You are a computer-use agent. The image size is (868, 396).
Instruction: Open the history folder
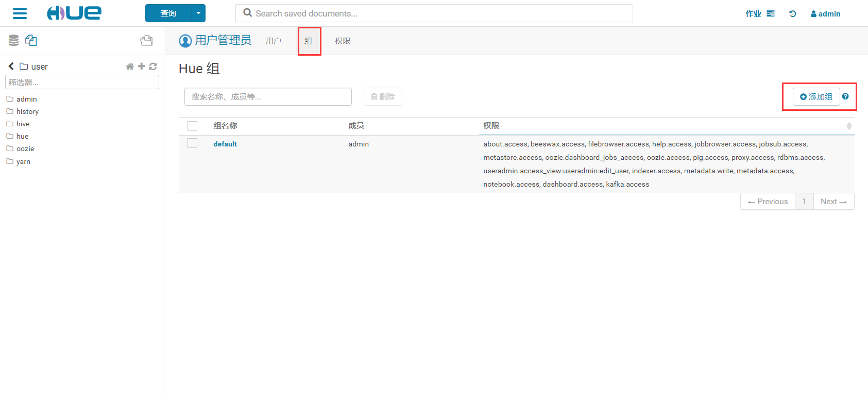(x=27, y=111)
